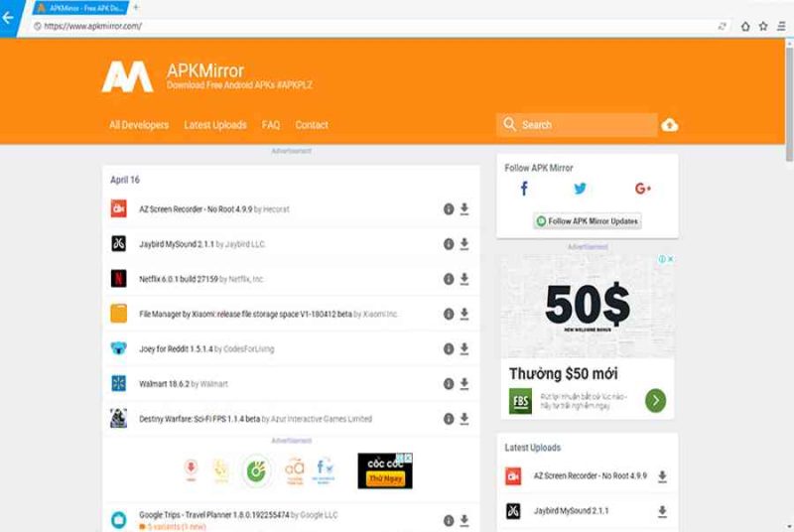Screen dimensions: 794x532
Task: Click the ad info icon on 50$ banner
Action: (x=662, y=259)
